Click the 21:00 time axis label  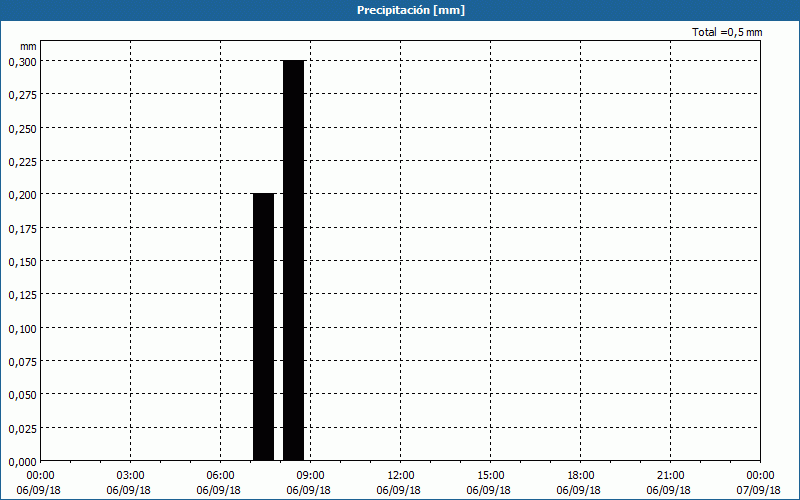point(670,476)
